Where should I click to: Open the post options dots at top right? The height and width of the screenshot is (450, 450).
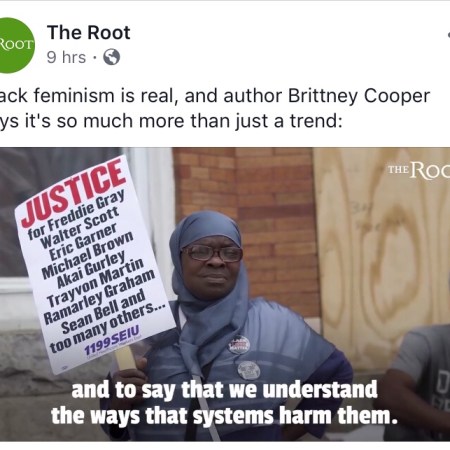(448, 35)
